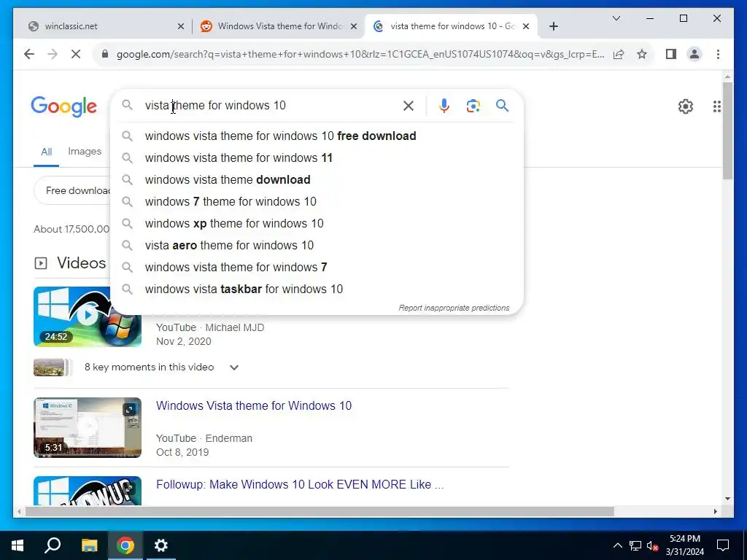
Task: Open Chrome three-dot menu
Action: point(718,54)
